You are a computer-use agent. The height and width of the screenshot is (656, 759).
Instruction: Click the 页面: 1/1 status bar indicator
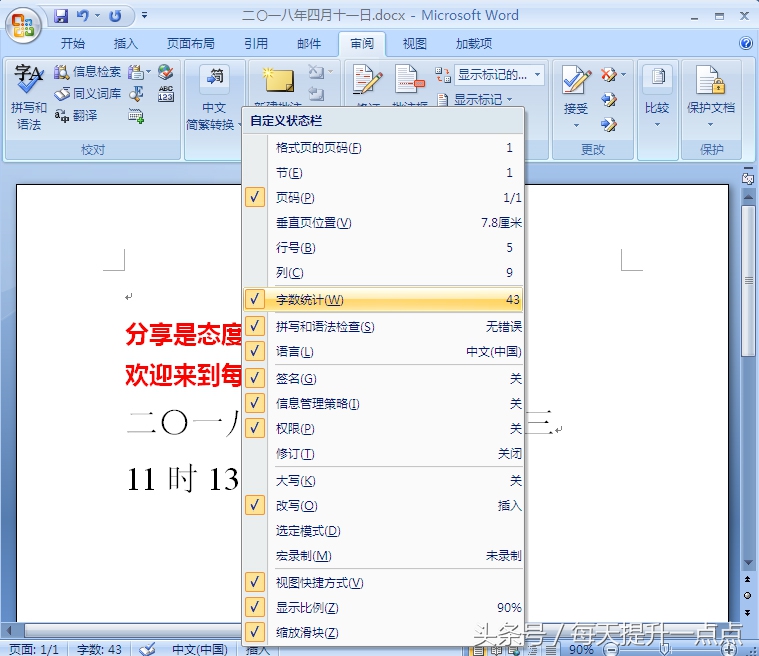tap(34, 649)
